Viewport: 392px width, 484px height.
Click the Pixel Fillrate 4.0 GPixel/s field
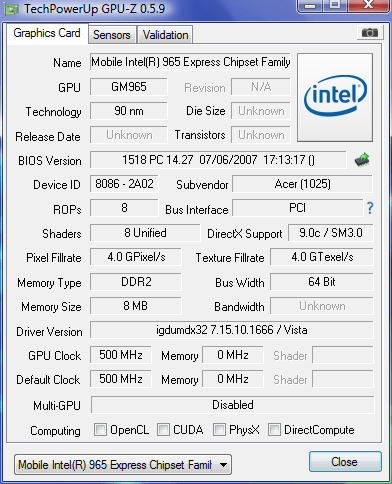[136, 257]
